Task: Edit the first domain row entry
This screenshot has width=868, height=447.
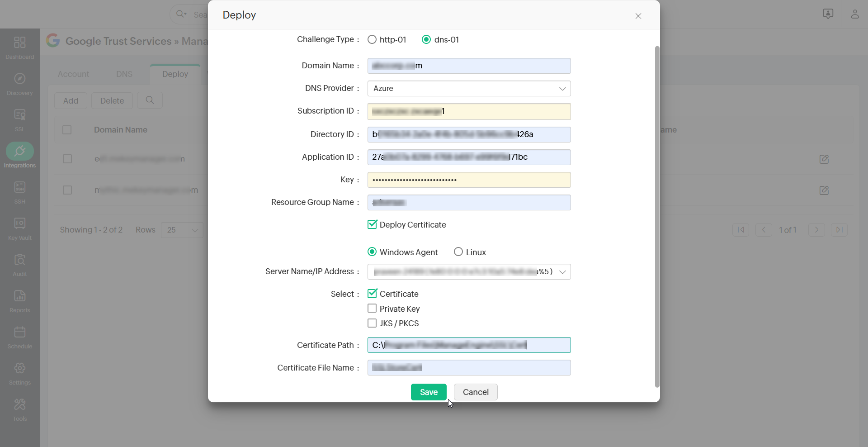Action: [x=824, y=159]
